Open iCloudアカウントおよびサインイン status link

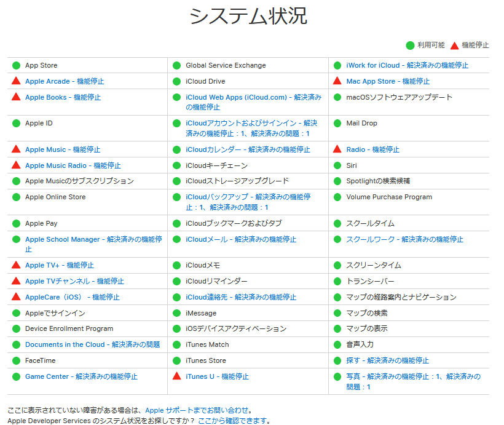[251, 129]
